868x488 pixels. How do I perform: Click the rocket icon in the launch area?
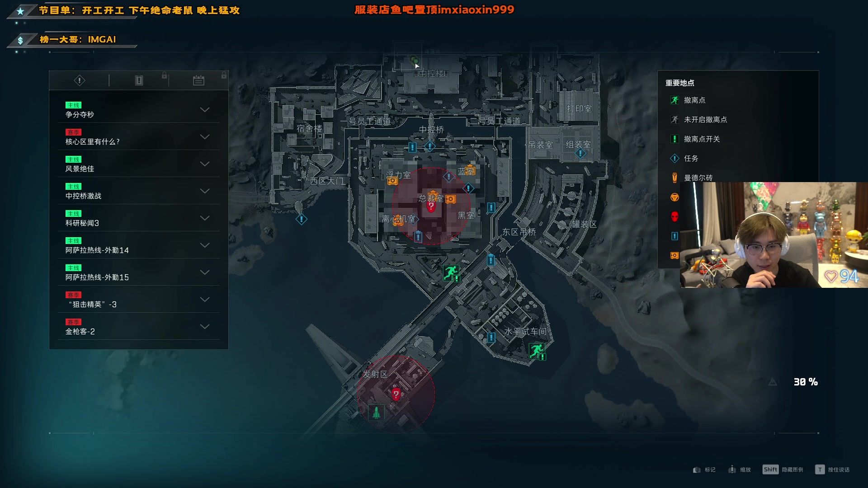(x=376, y=412)
